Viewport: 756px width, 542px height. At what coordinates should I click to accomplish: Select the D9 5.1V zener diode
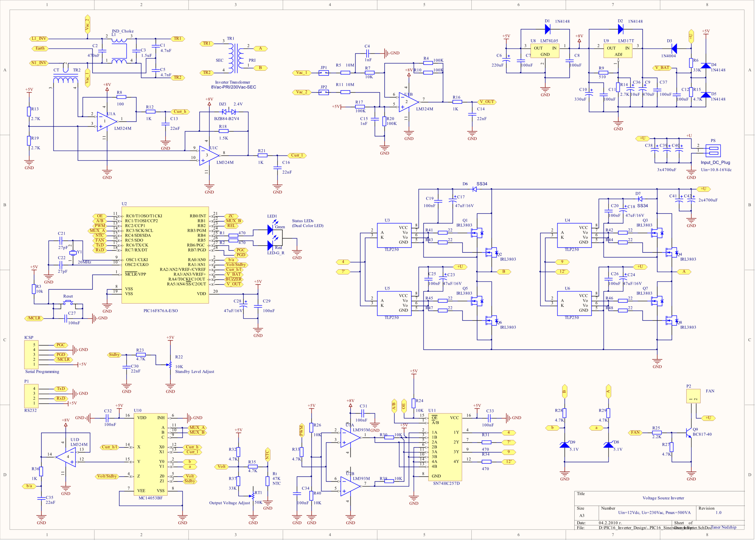pyautogui.click(x=564, y=445)
